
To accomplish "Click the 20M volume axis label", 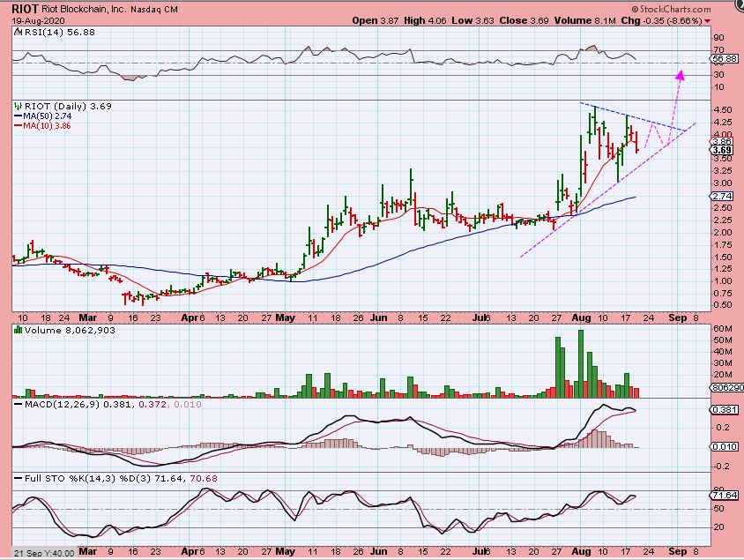I will (722, 375).
